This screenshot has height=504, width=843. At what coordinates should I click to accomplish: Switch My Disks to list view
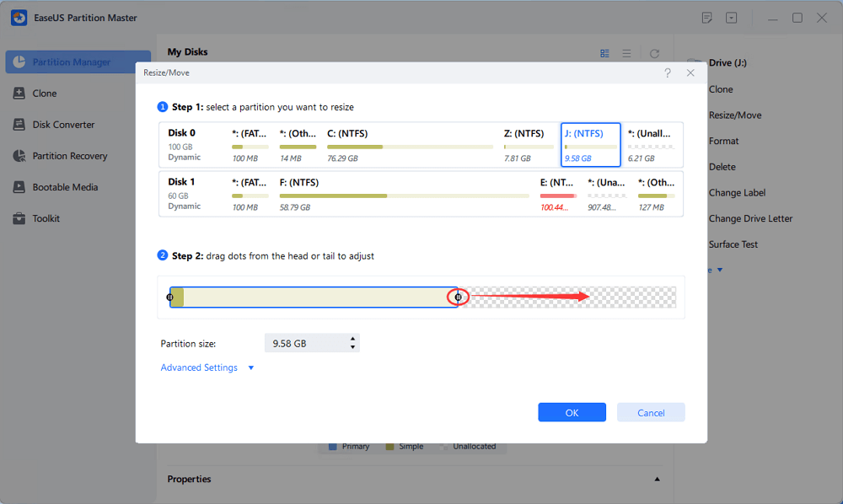[x=627, y=53]
